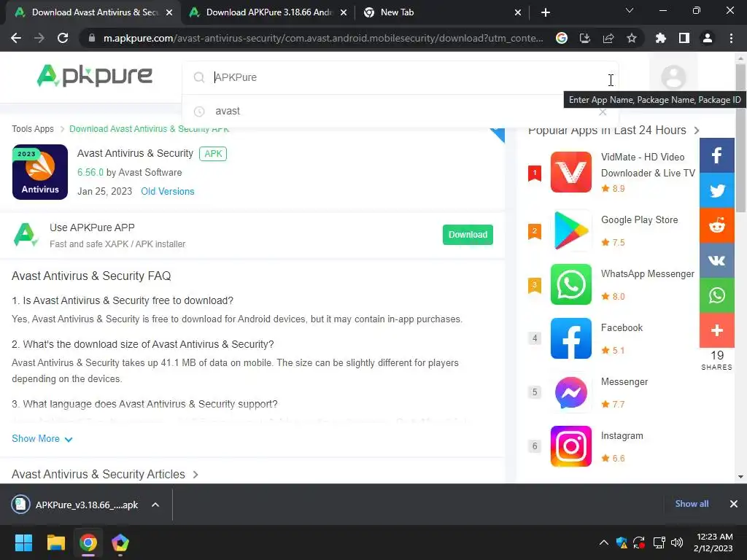
Task: Click the APKPure APP logo icon
Action: click(26, 235)
